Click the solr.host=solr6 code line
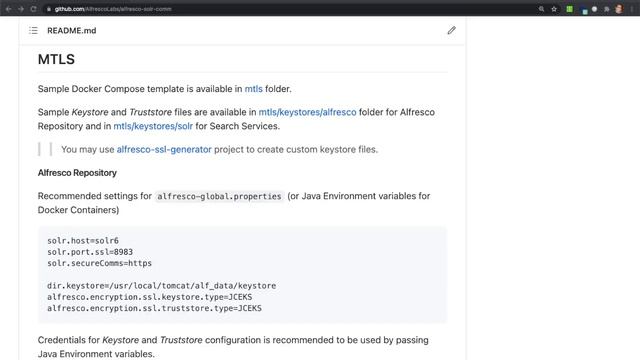The image size is (640, 360). pos(83,241)
